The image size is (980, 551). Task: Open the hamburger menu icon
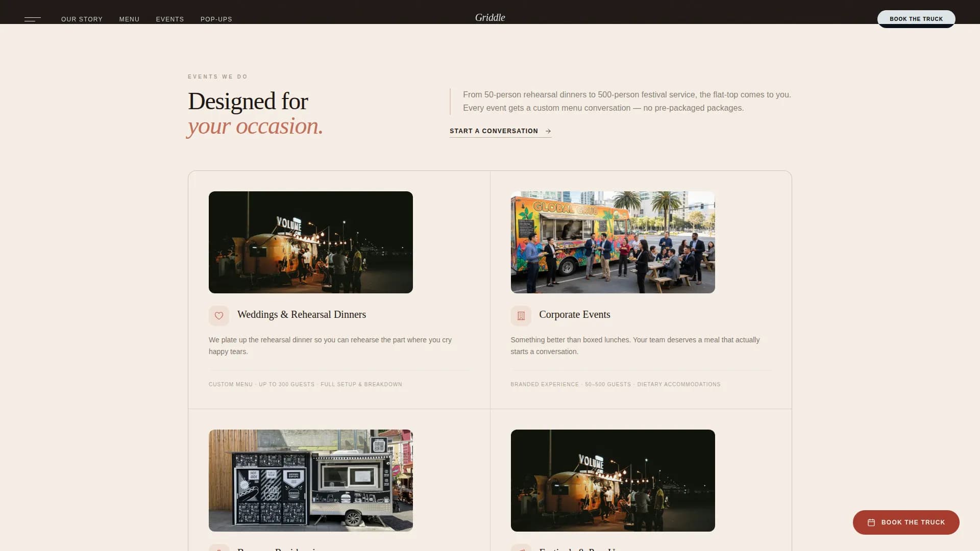32,19
